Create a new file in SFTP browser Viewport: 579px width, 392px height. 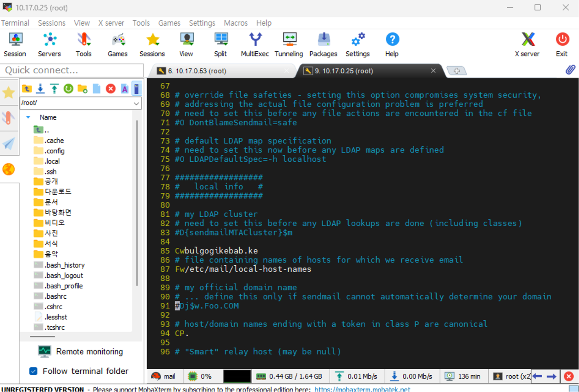click(97, 88)
